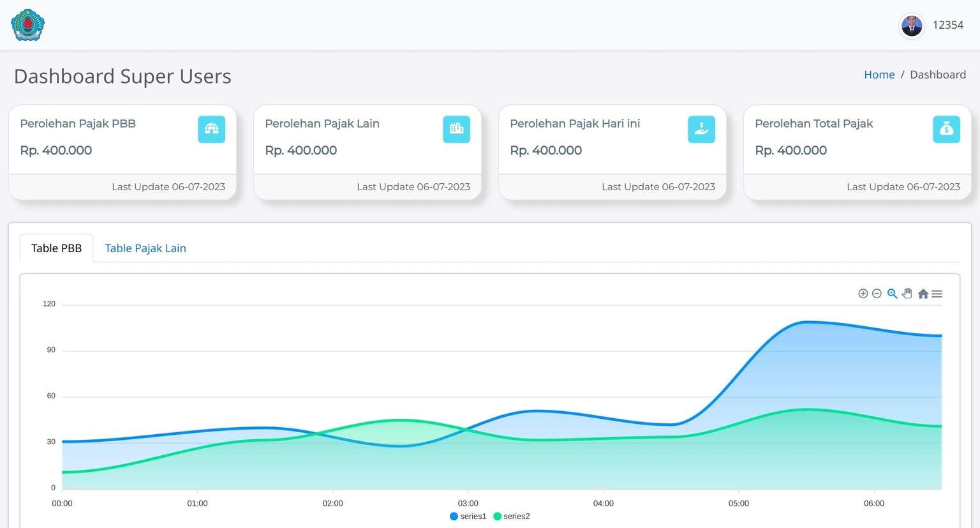
Task: Reset chart zoom with home icon
Action: point(923,294)
